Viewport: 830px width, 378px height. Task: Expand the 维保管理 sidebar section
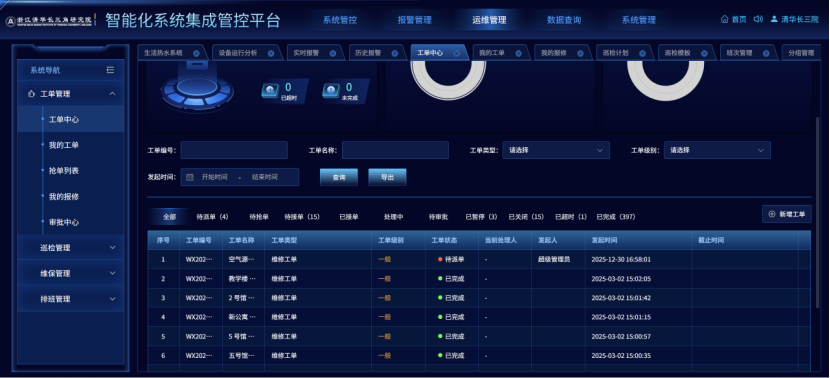point(112,273)
